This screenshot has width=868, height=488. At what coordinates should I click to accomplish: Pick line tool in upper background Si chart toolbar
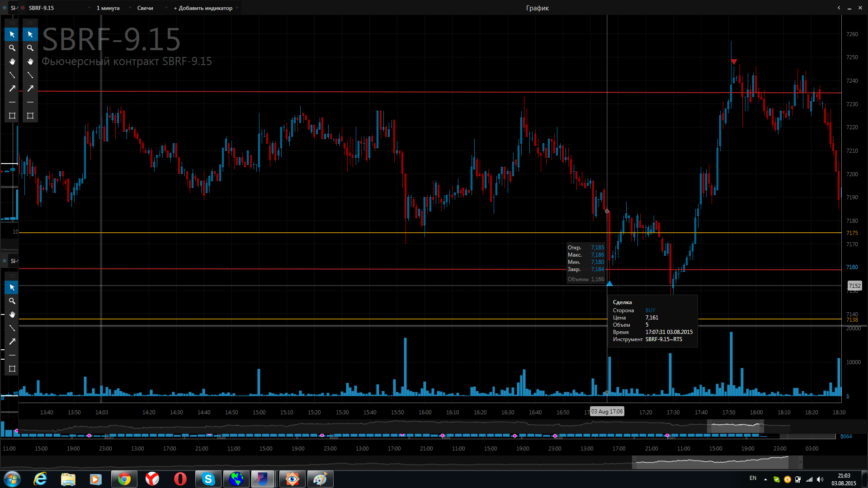click(12, 75)
